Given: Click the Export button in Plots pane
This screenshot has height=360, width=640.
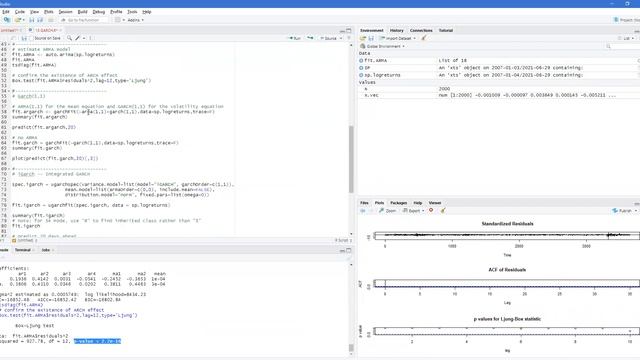Looking at the screenshot, I should 412,211.
